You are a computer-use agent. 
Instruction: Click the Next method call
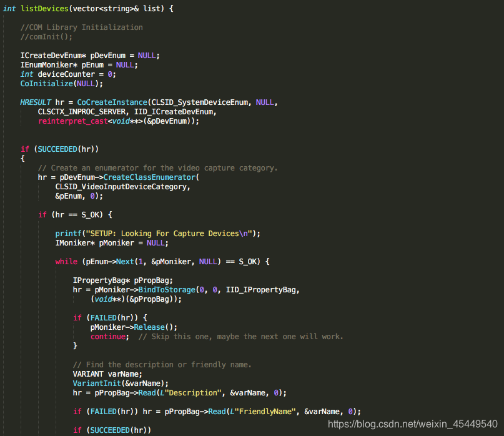125,261
